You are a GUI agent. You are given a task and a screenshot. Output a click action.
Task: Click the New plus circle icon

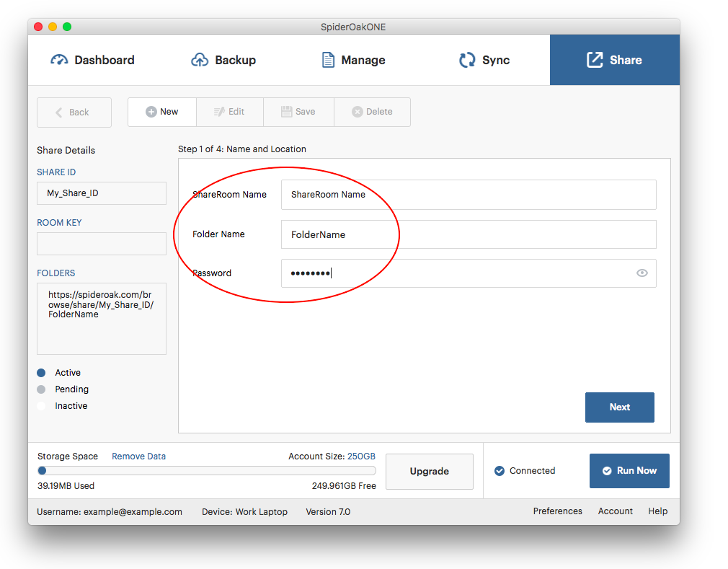151,112
